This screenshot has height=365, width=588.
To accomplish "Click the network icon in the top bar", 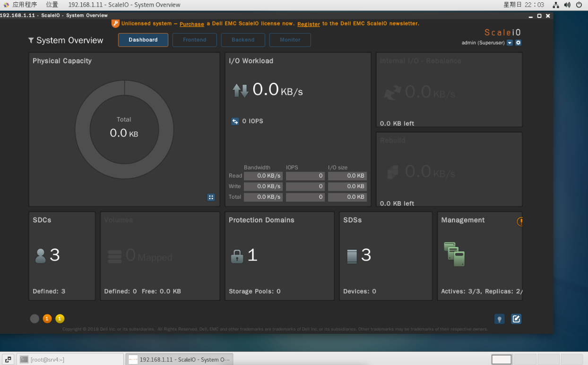I will click(556, 5).
